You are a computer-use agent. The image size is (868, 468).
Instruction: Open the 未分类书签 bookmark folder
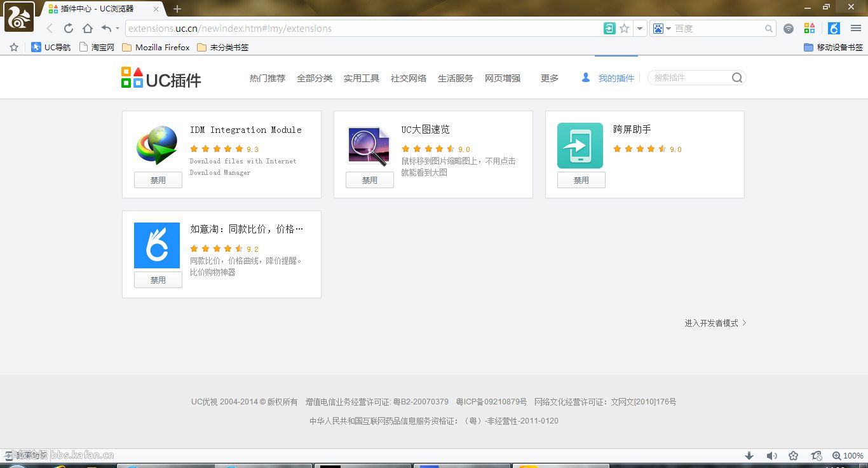[x=223, y=47]
